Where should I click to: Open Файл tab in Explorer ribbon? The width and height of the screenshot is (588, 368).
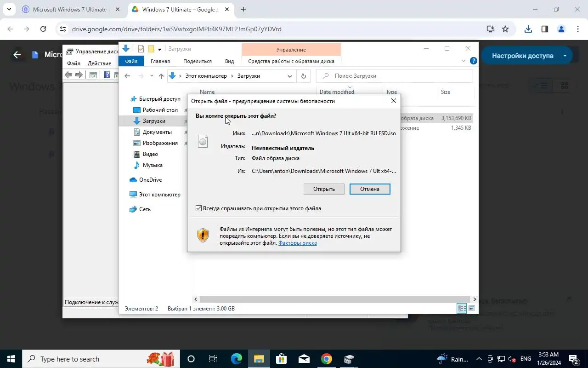131,61
